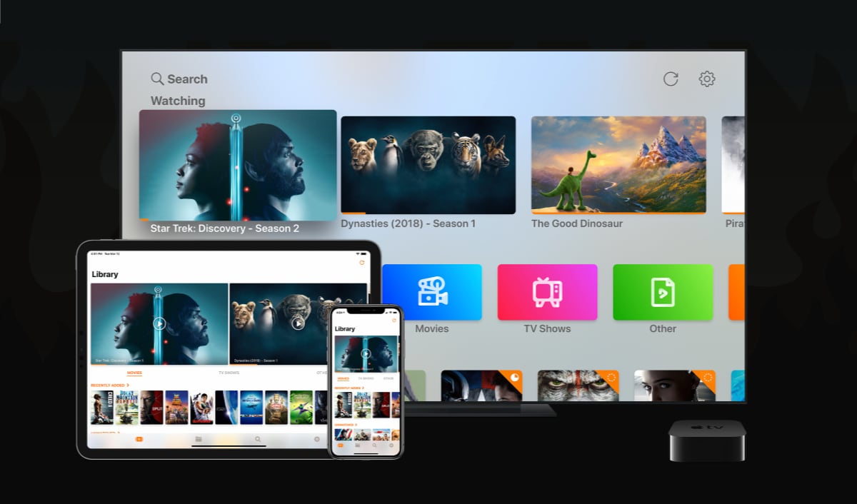Viewport: 857px width, 504px height.
Task: Tap the settings gear in iPad tab bar
Action: [x=317, y=439]
